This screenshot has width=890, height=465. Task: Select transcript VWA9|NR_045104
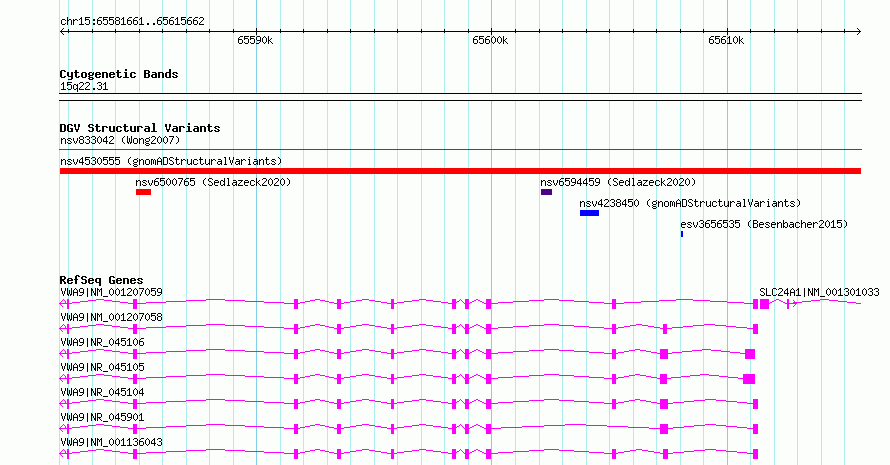(102, 392)
